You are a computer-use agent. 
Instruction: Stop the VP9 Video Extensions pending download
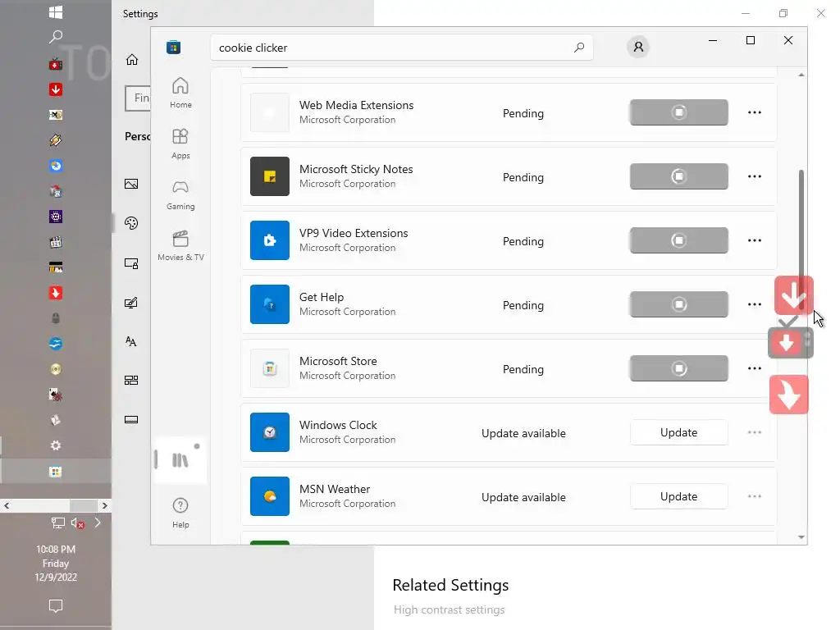(678, 240)
